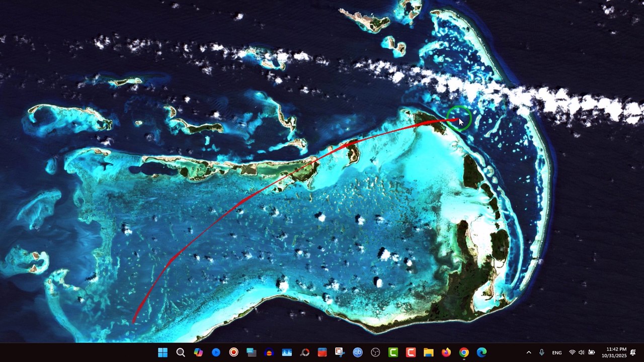
Task: Open the Snipping Tool icon
Action: tap(340, 352)
